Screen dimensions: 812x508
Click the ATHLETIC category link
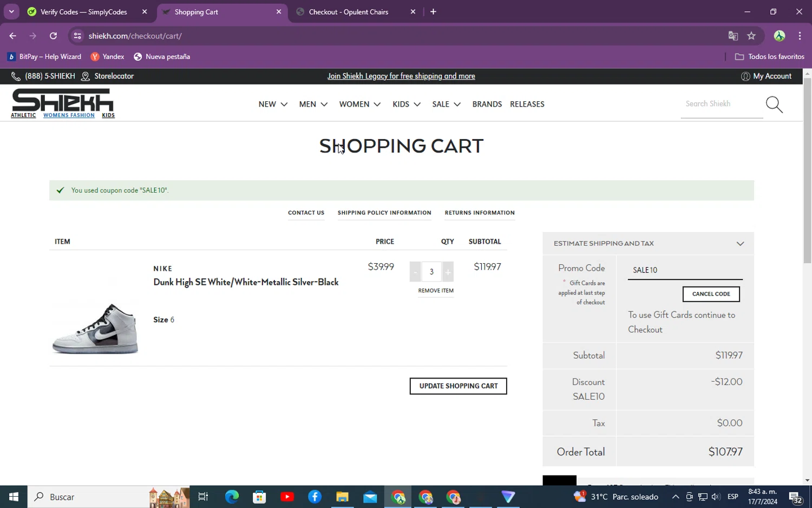click(23, 115)
